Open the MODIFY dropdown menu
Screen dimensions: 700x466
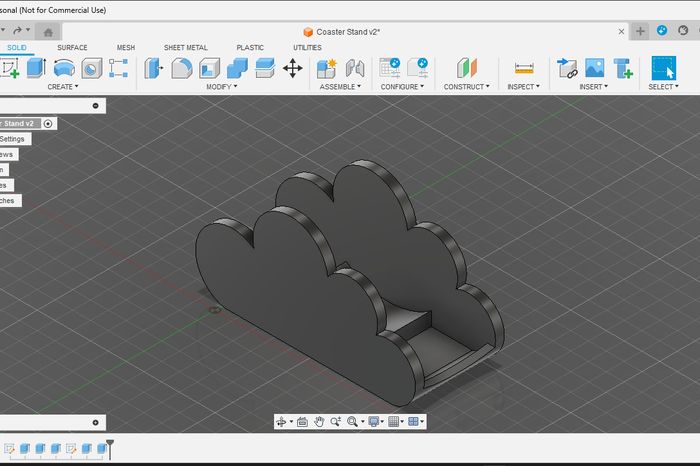pyautogui.click(x=221, y=87)
